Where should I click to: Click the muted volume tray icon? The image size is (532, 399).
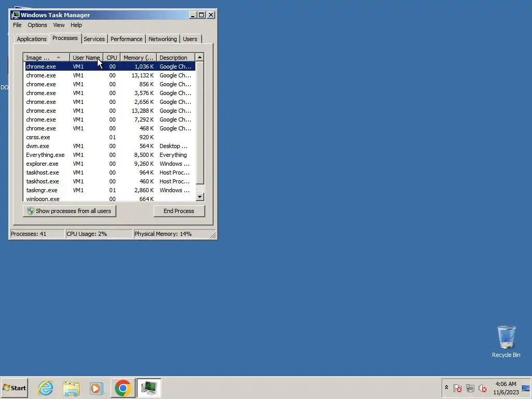point(482,388)
